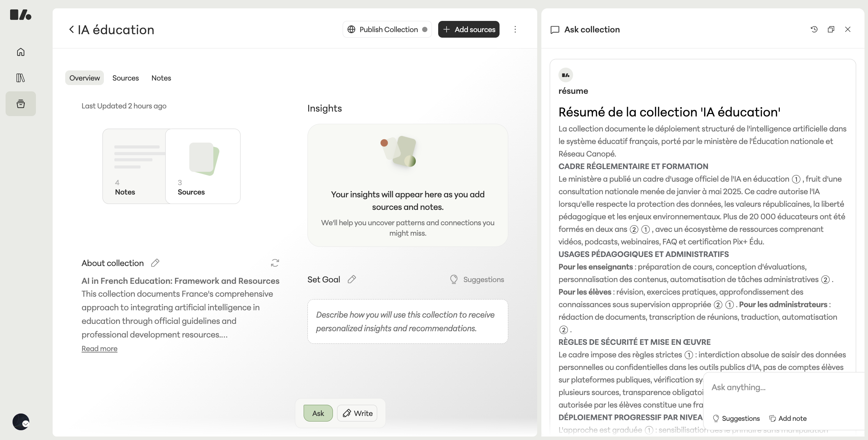The height and width of the screenshot is (440, 868).
Task: Open the three-dot more options menu
Action: 515,30
